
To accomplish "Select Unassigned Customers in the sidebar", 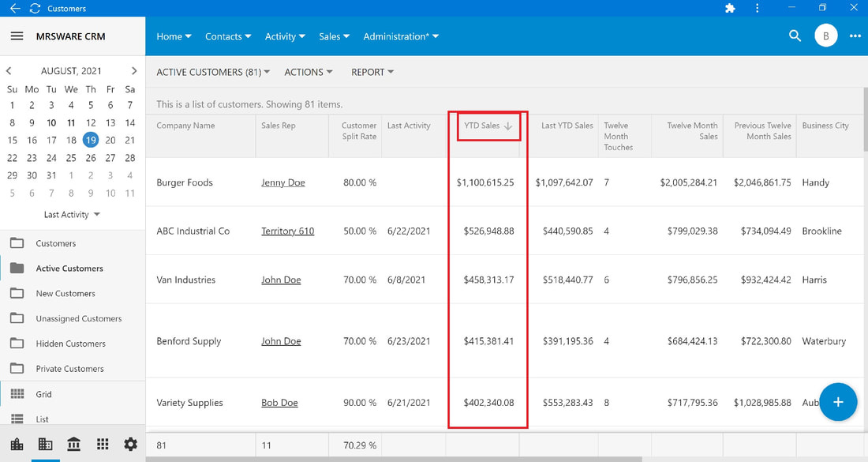I will click(79, 318).
